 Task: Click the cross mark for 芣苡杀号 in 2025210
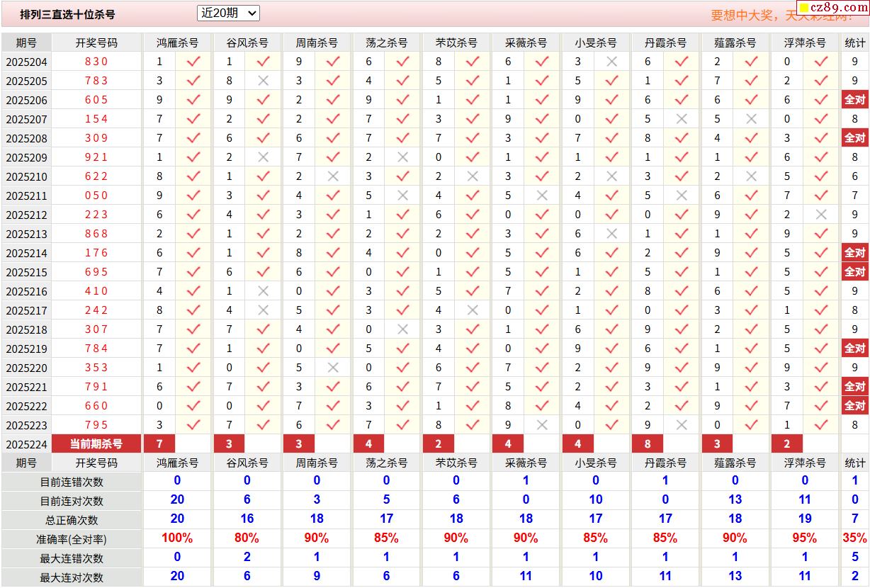tap(473, 176)
